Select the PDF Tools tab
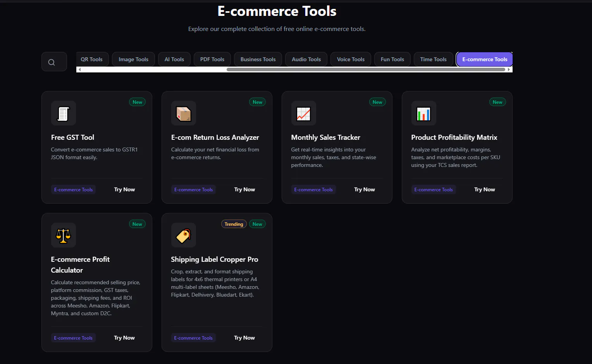The image size is (592, 364). (x=212, y=59)
